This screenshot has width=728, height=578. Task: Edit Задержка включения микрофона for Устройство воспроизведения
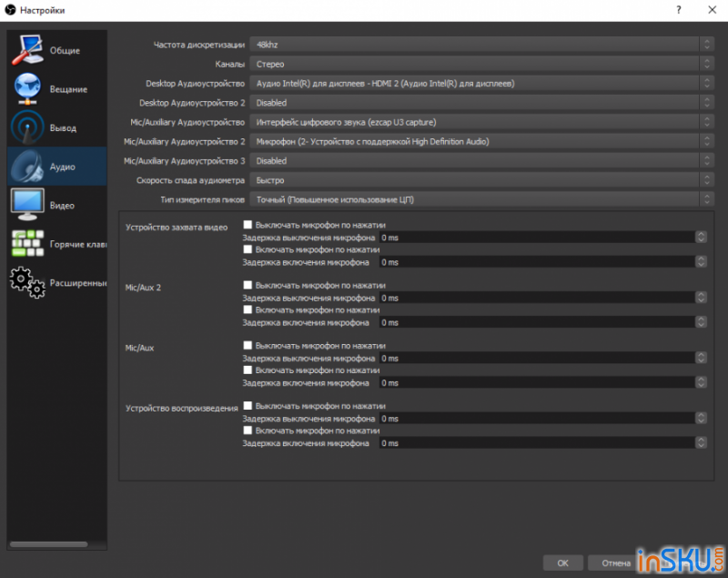click(542, 443)
